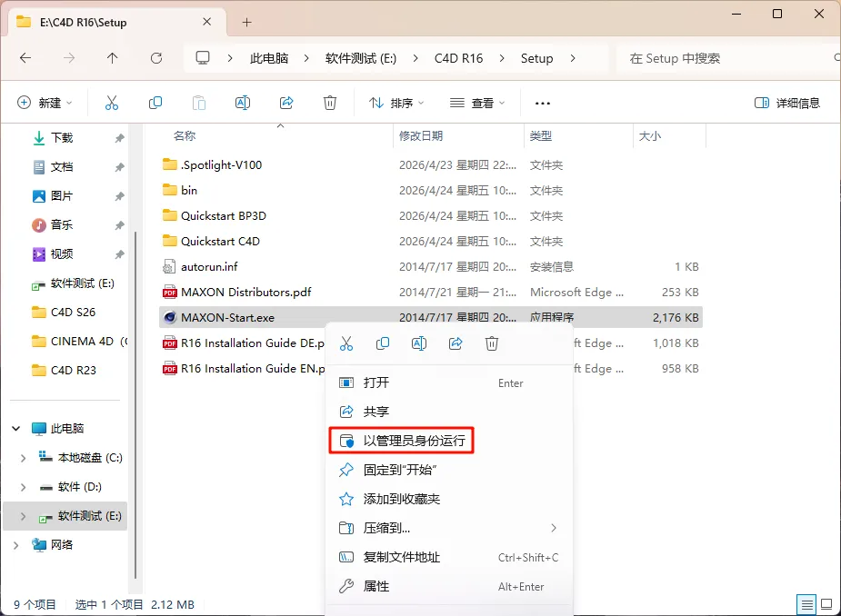
Task: Unpin 音乐 using its pin icon
Action: (x=119, y=225)
